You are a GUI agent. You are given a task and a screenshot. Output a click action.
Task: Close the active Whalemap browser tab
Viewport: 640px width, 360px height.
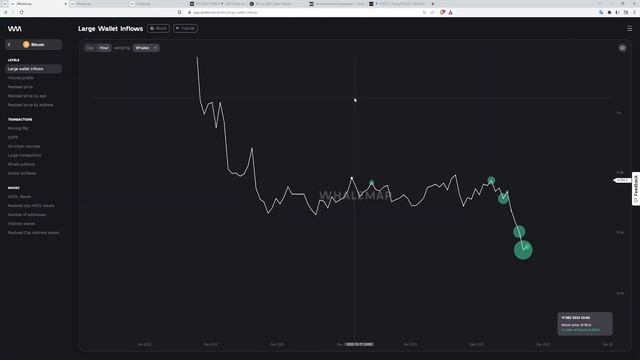click(x=65, y=4)
